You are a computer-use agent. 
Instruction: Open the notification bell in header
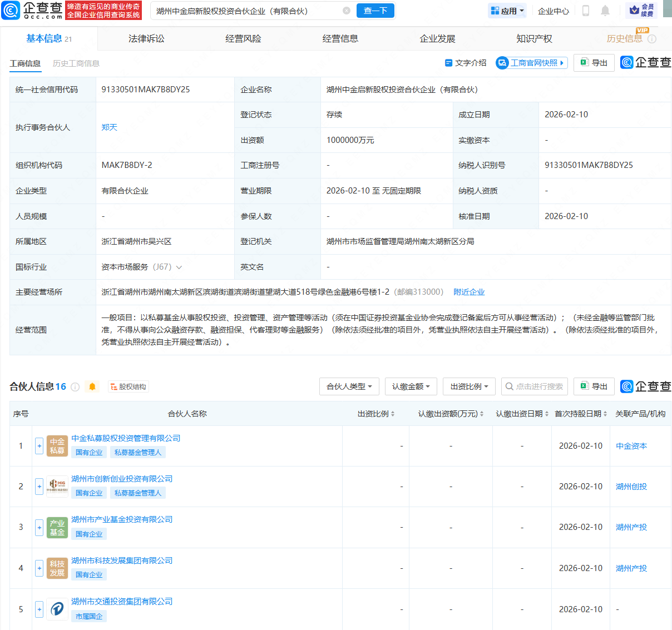click(x=605, y=11)
